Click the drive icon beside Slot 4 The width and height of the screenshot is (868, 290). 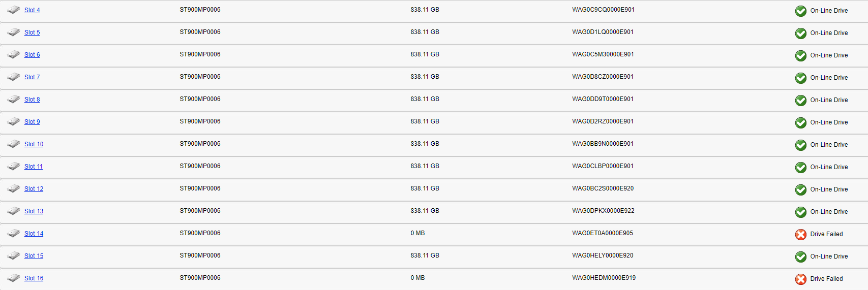tap(14, 10)
